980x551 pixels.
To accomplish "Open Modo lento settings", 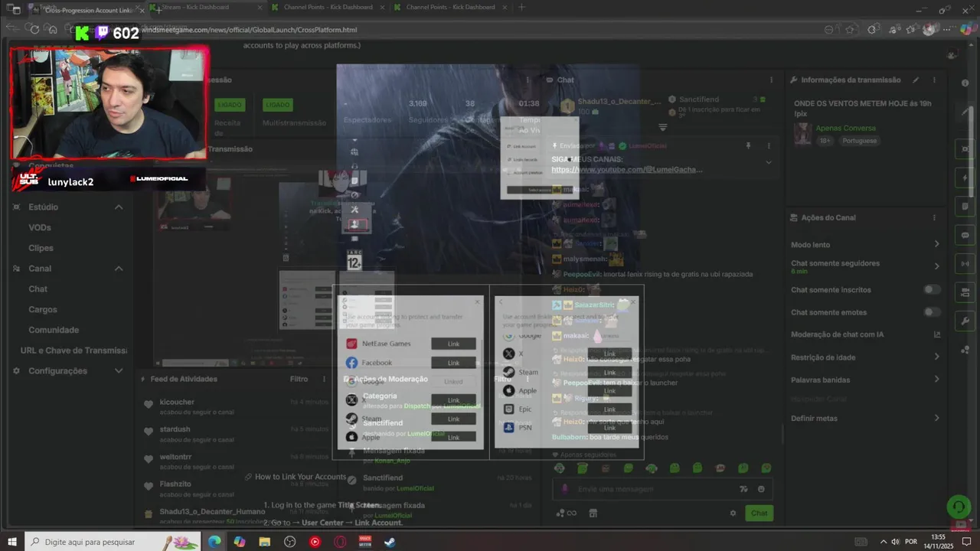I will click(x=865, y=244).
